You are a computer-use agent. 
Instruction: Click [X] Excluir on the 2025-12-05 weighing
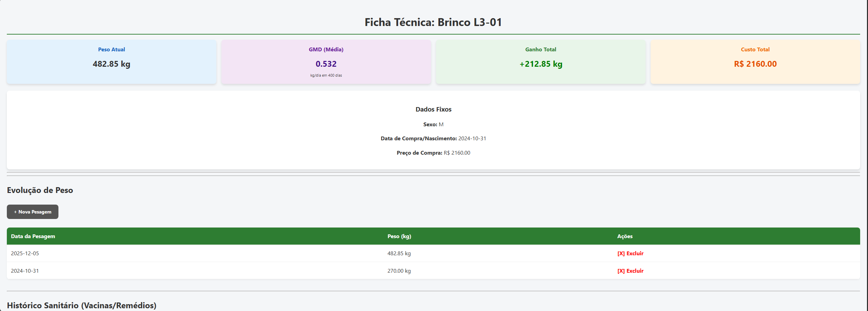[x=630, y=254]
